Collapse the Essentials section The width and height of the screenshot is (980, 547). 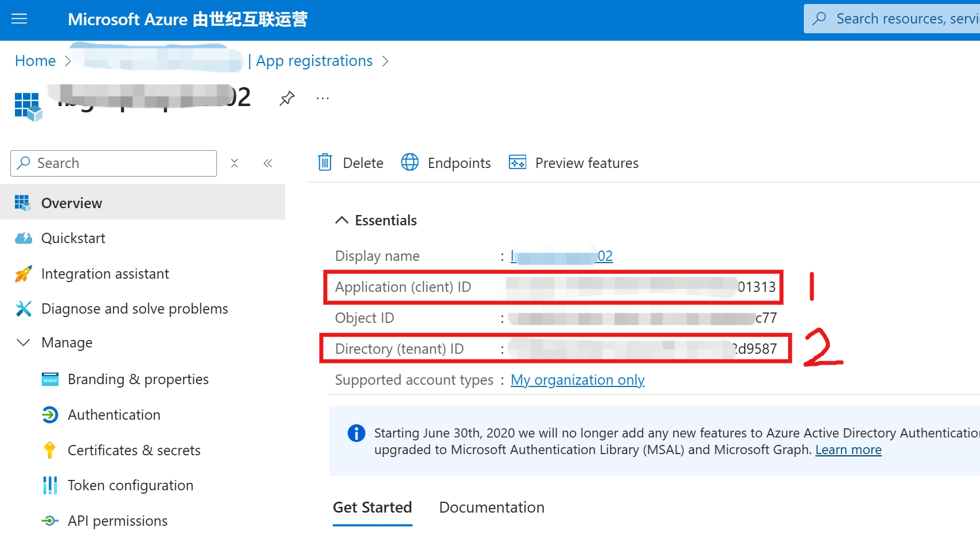tap(342, 220)
